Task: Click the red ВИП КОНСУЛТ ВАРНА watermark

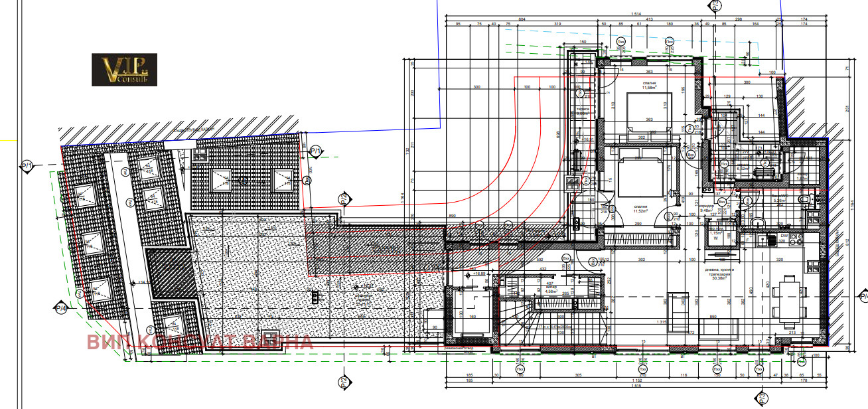Action: coord(199,342)
